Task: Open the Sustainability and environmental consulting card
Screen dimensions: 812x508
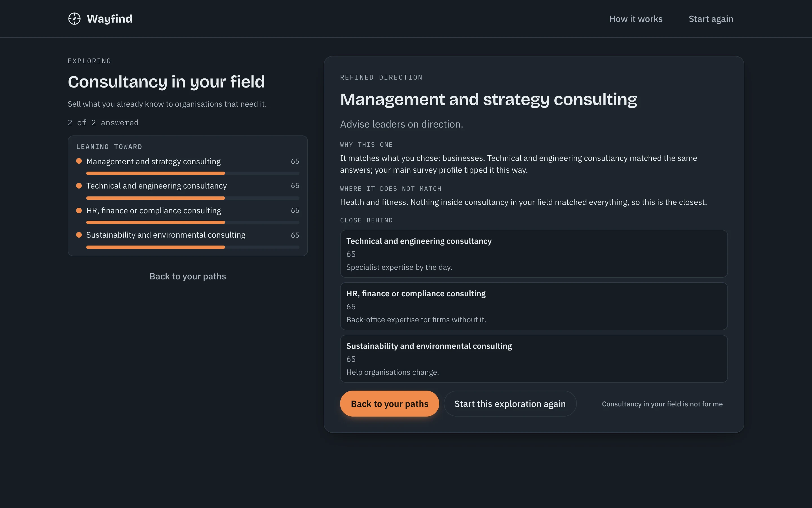Action: coord(534,358)
